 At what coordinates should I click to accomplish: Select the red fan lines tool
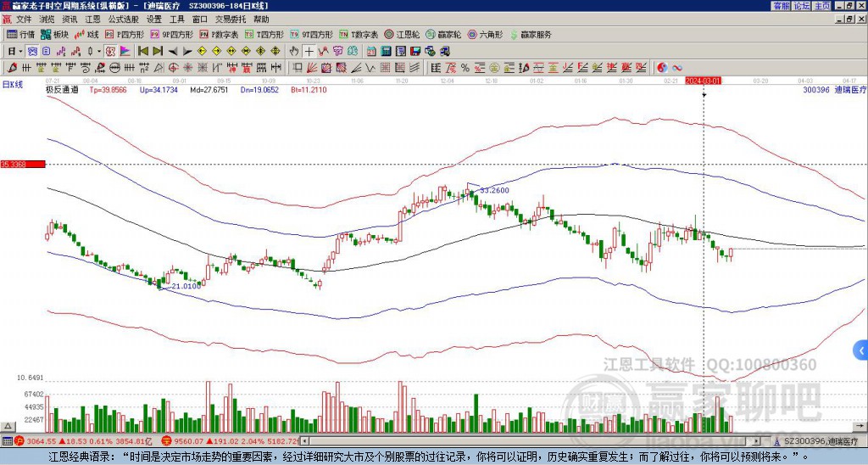[311, 68]
